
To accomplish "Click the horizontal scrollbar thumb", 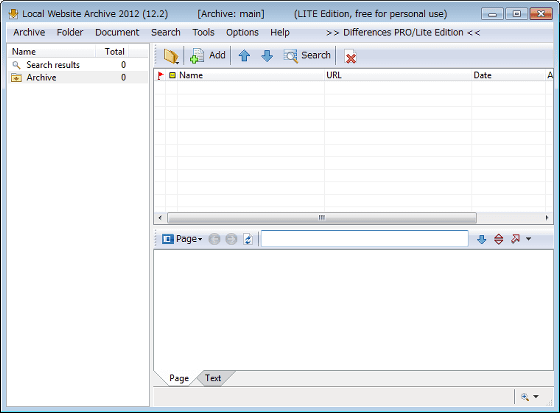I will click(x=322, y=218).
